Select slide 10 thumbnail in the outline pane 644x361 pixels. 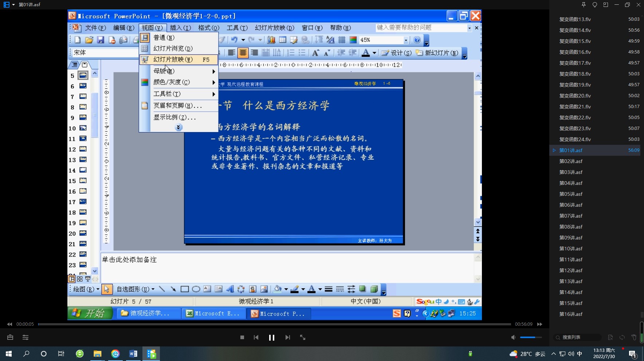83,128
